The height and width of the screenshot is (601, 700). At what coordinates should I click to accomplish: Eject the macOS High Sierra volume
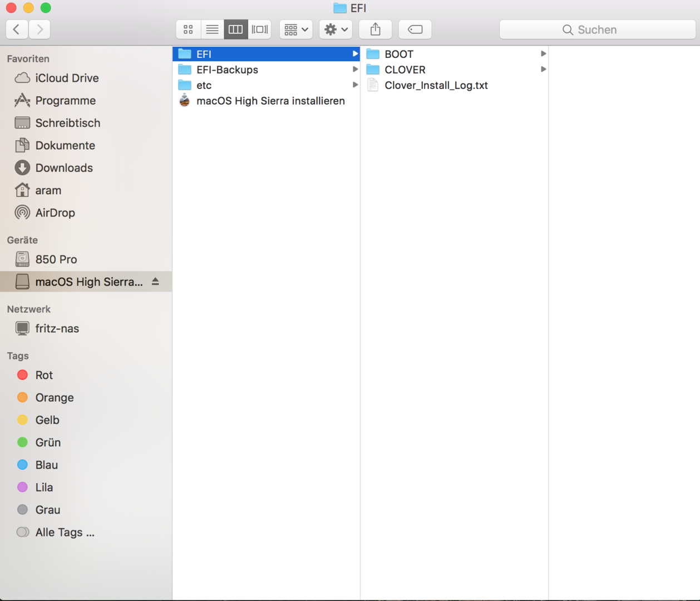[x=155, y=282]
